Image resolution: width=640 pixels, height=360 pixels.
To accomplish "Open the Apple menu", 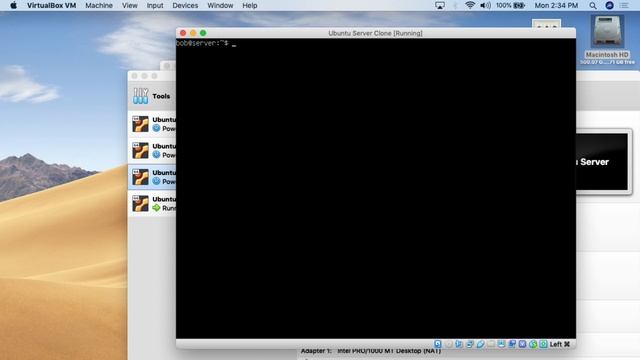I will (13, 5).
